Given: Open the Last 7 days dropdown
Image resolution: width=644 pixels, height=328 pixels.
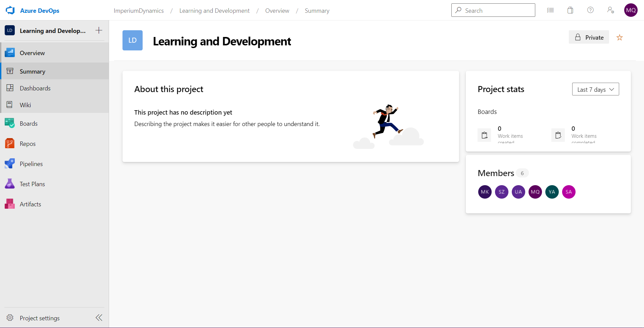Looking at the screenshot, I should 595,89.
